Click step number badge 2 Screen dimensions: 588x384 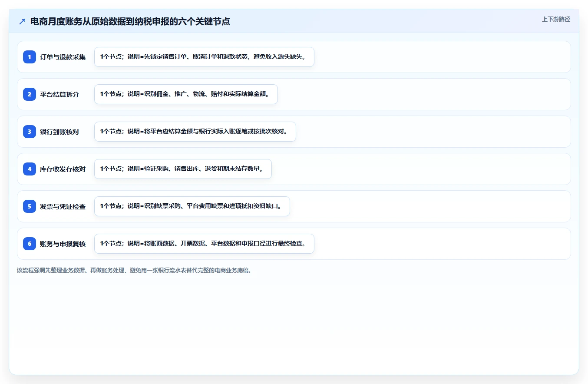tap(30, 94)
